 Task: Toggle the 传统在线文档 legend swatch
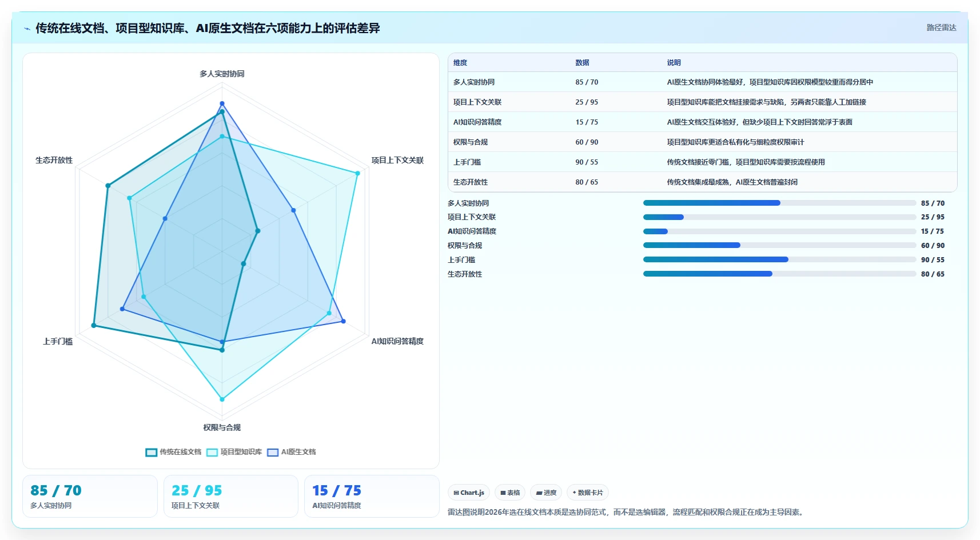coord(151,452)
